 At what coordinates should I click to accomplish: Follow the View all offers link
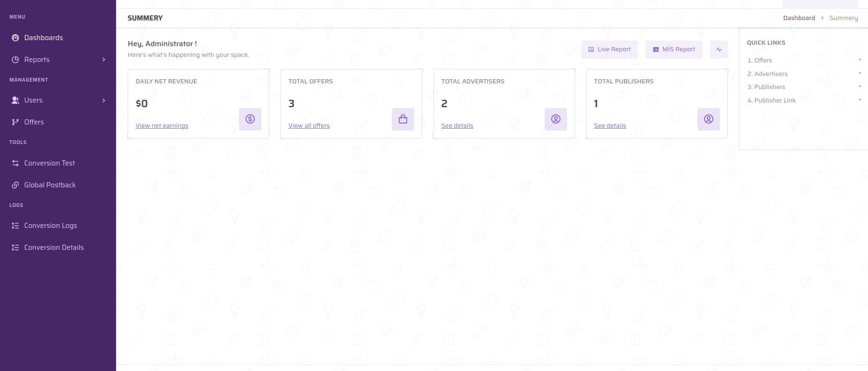pyautogui.click(x=309, y=126)
